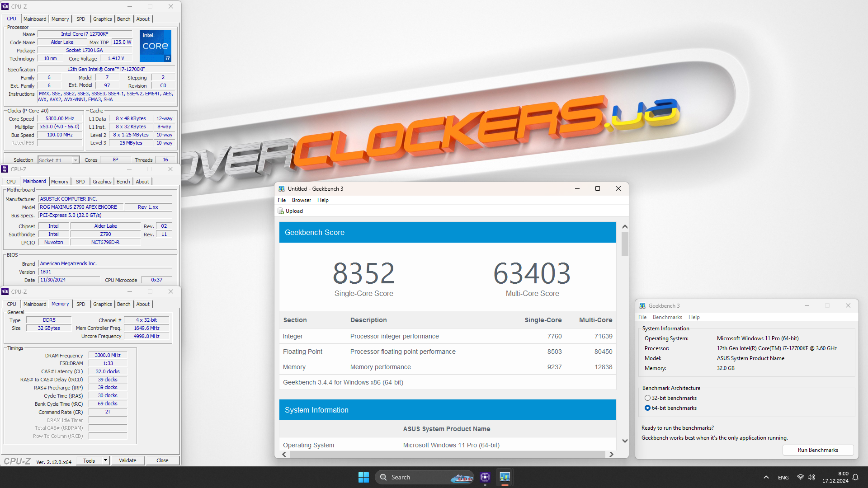Screen dimensions: 868x488
Task: Maximize the Geekbench results window
Action: (598, 189)
